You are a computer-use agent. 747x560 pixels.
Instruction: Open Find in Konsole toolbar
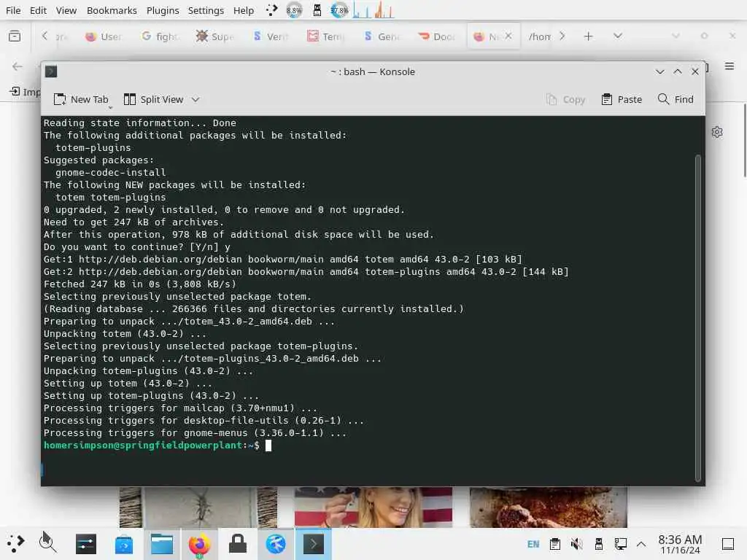click(676, 99)
